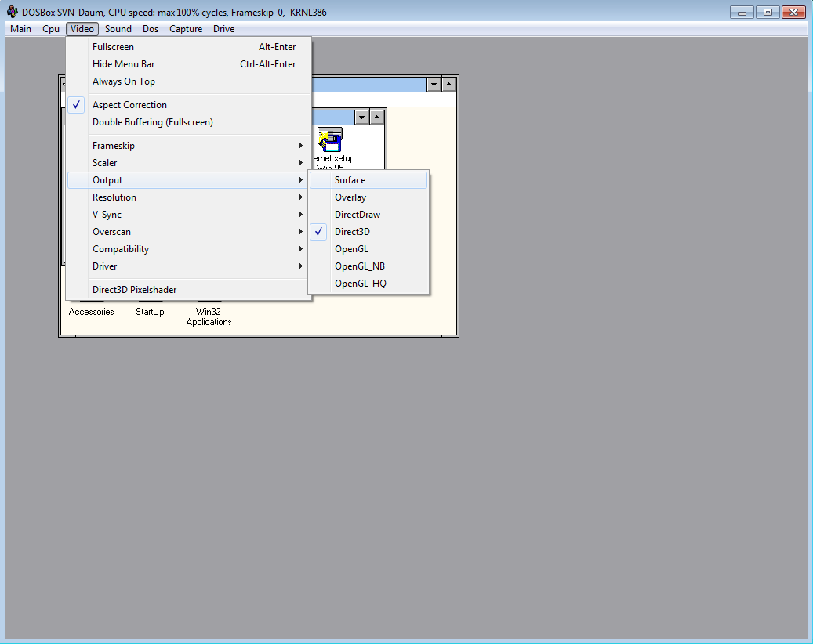Open the Capture menu
Screen dimensions: 813x644
[186, 29]
